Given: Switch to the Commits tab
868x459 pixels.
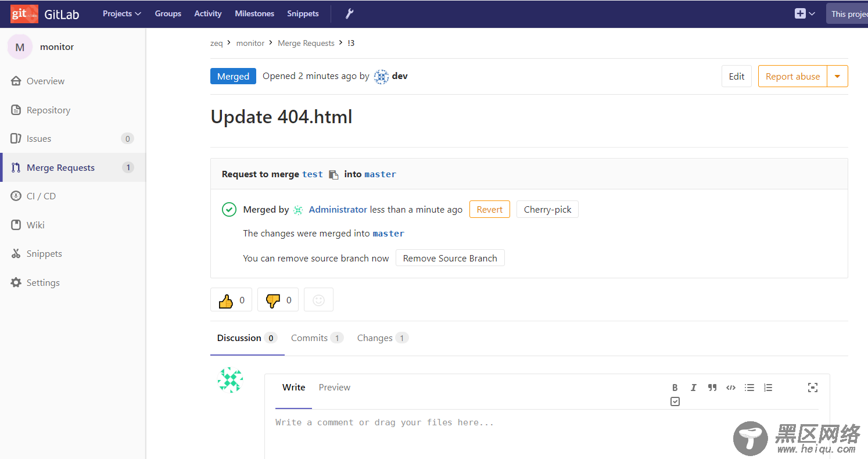Looking at the screenshot, I should point(317,338).
